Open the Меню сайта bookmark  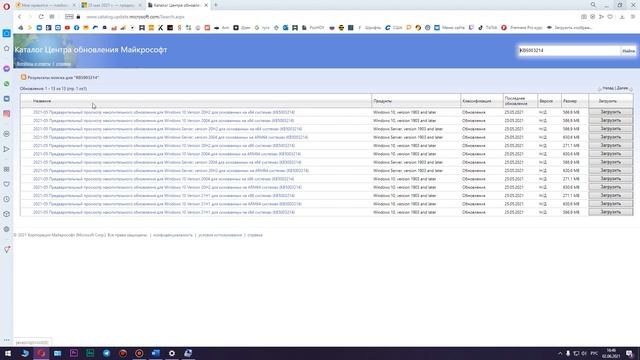click(449, 28)
